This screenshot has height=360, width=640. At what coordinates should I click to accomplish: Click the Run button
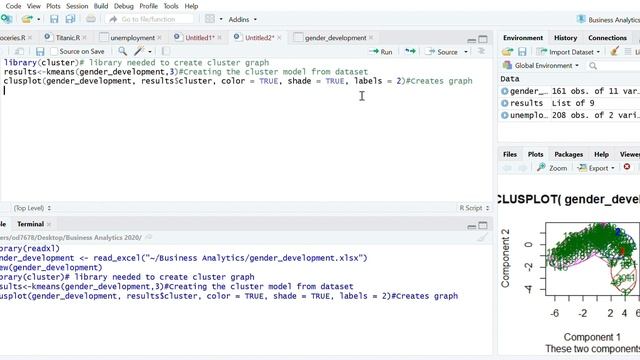[380, 52]
